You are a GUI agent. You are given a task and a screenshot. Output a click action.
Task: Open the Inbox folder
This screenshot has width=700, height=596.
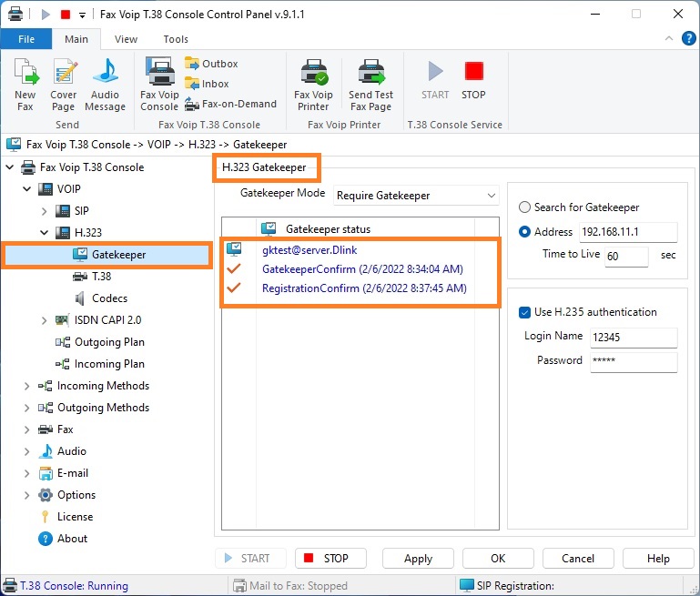(207, 84)
